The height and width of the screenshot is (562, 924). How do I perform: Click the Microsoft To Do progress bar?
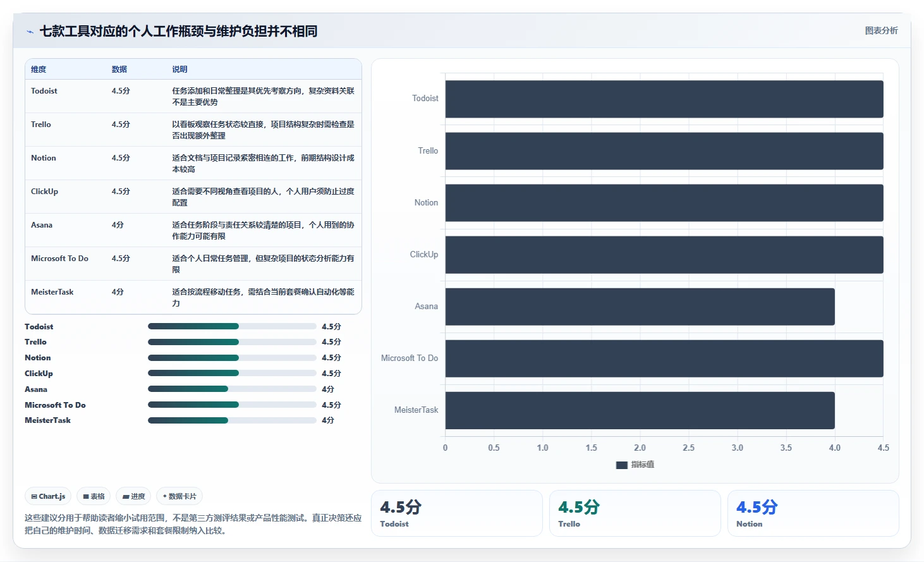[232, 405]
